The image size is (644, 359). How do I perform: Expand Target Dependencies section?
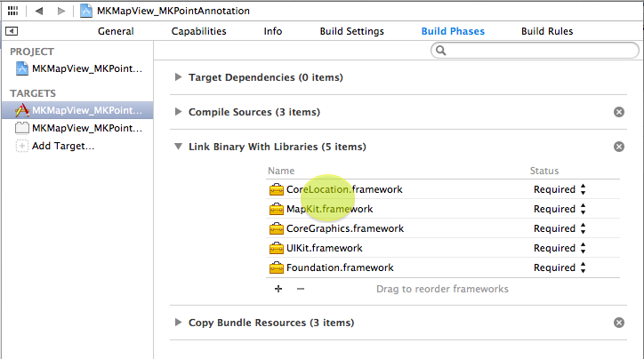coord(179,77)
